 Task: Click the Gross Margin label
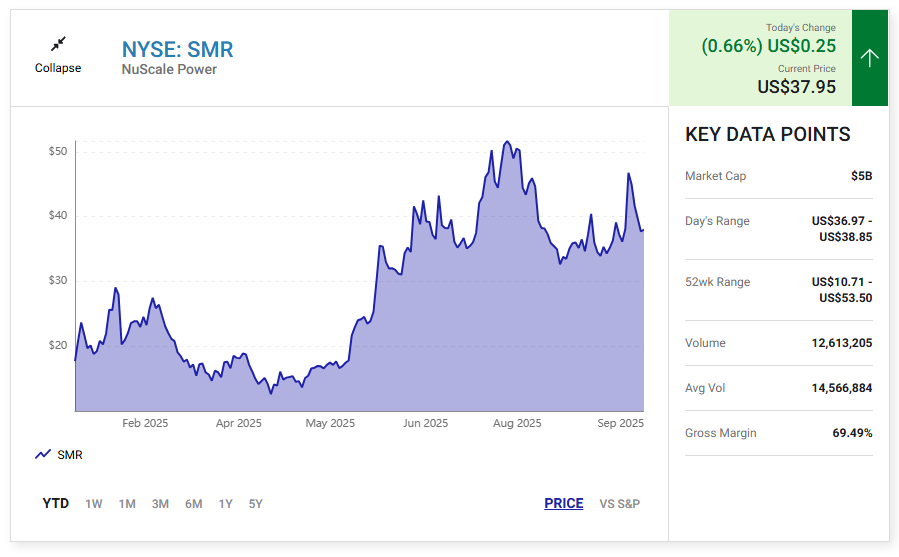coord(721,433)
